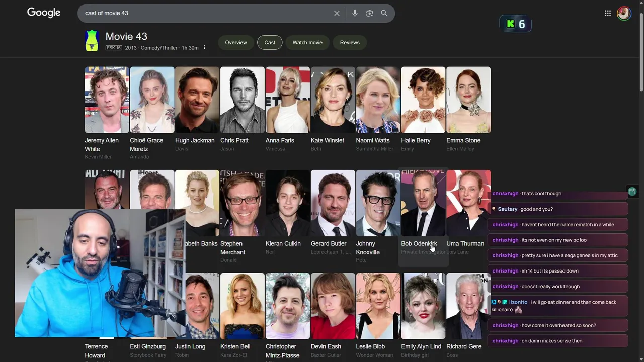
Task: Clear the search box with X icon
Action: tap(337, 13)
